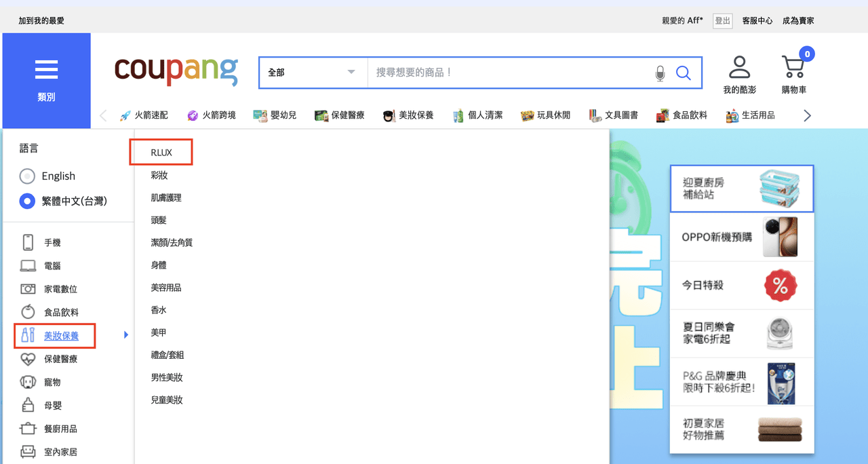The image size is (868, 464).
Task: Click the 嬰幼兒 category icon
Action: coord(260,116)
